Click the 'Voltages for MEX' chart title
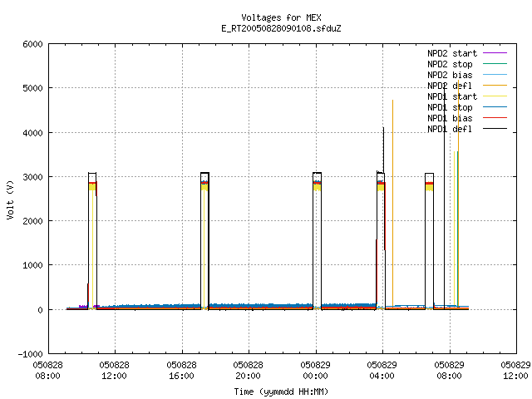This screenshot has width=532, height=399. coord(281,17)
